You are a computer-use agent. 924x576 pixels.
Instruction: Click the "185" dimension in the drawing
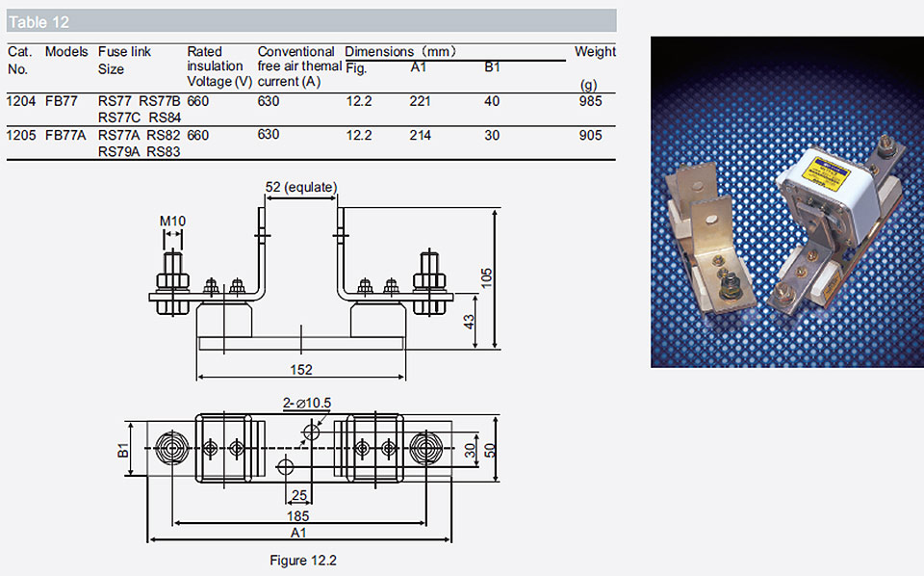[x=298, y=516]
